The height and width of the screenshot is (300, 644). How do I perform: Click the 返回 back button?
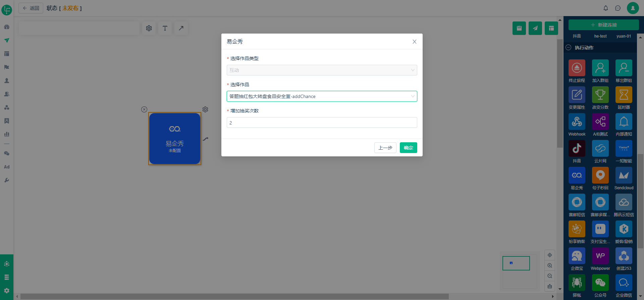click(x=31, y=8)
